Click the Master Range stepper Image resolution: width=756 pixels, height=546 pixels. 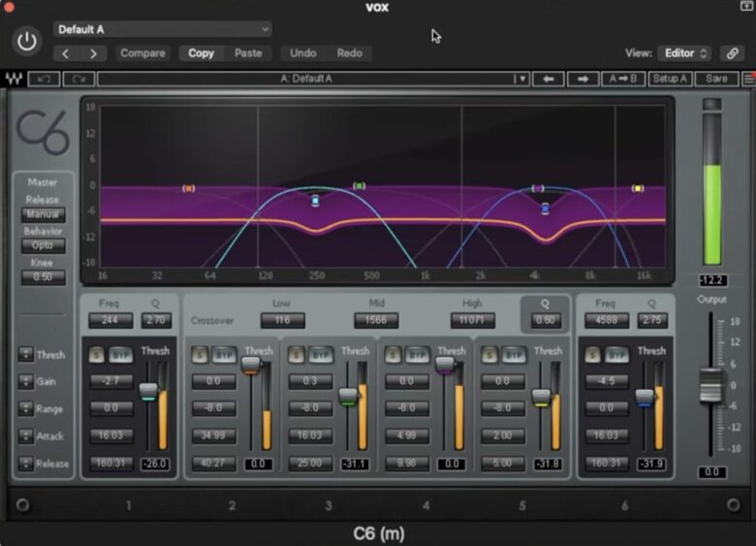pyautogui.click(x=25, y=409)
